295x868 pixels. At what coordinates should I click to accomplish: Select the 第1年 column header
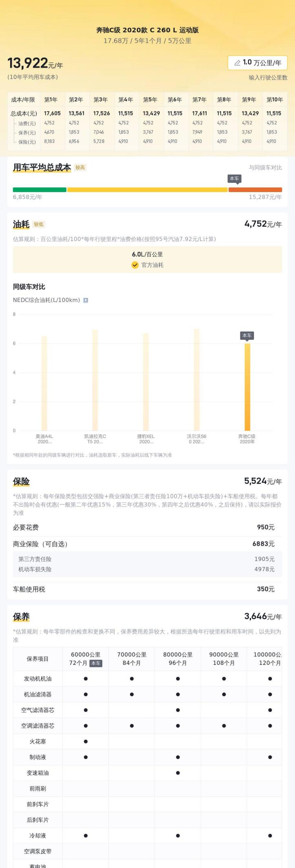click(51, 100)
